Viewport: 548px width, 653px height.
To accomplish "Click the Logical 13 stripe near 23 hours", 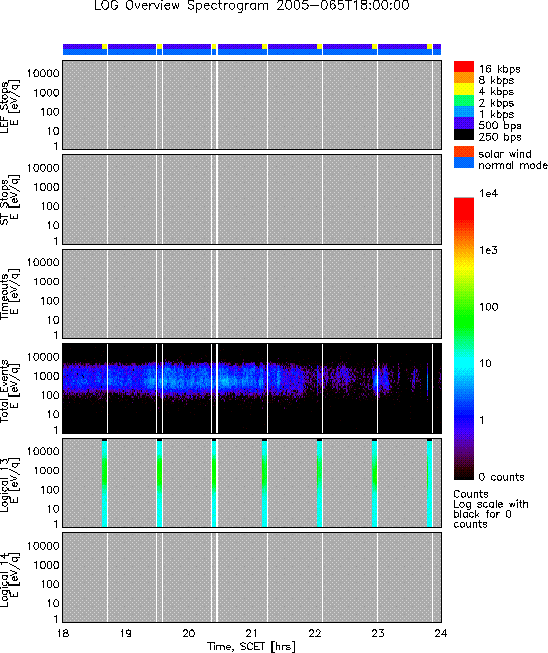I will coord(374,483).
